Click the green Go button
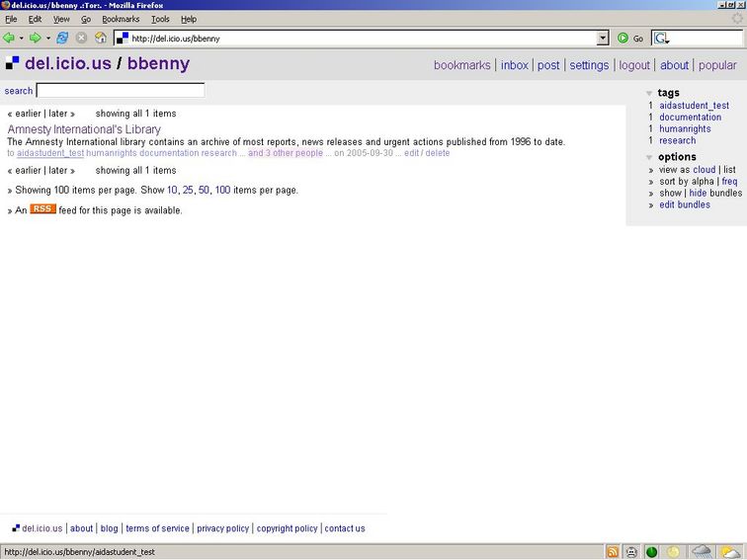This screenshot has height=560, width=747. click(x=630, y=39)
